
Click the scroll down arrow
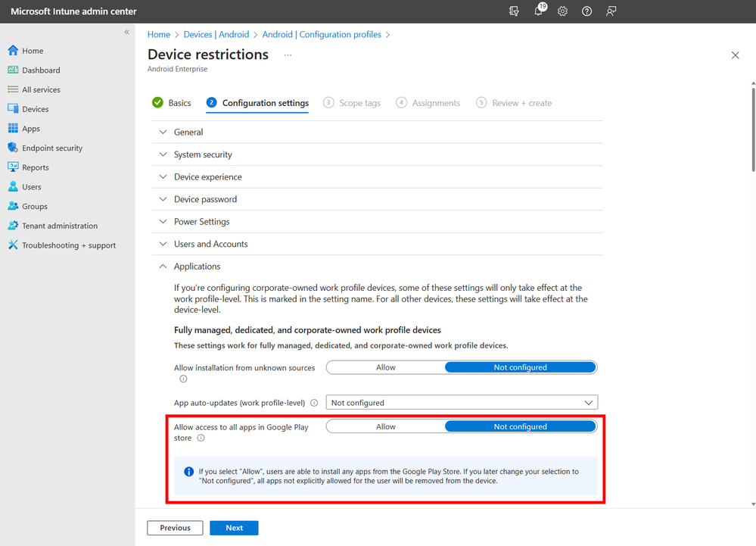pos(753,504)
